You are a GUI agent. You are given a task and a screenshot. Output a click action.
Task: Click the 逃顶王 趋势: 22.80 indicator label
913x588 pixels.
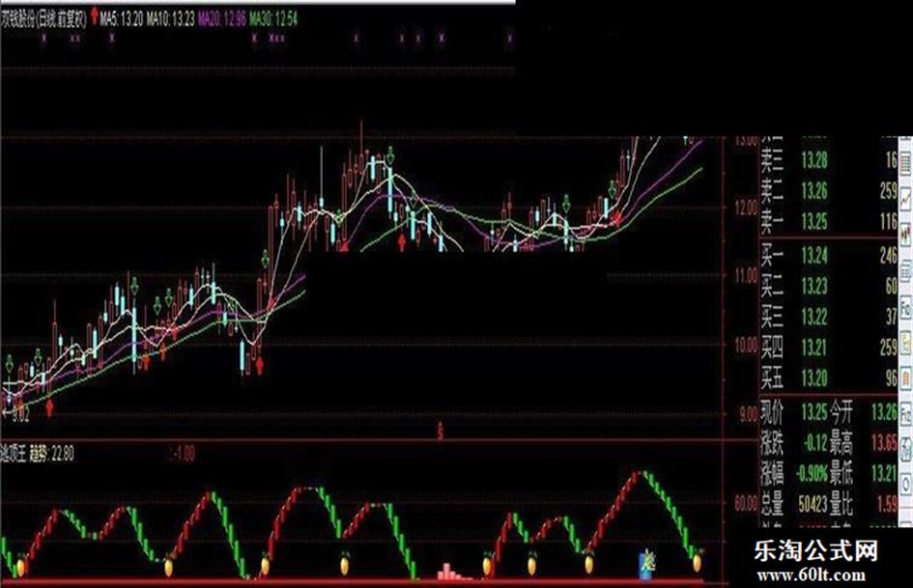click(x=38, y=454)
